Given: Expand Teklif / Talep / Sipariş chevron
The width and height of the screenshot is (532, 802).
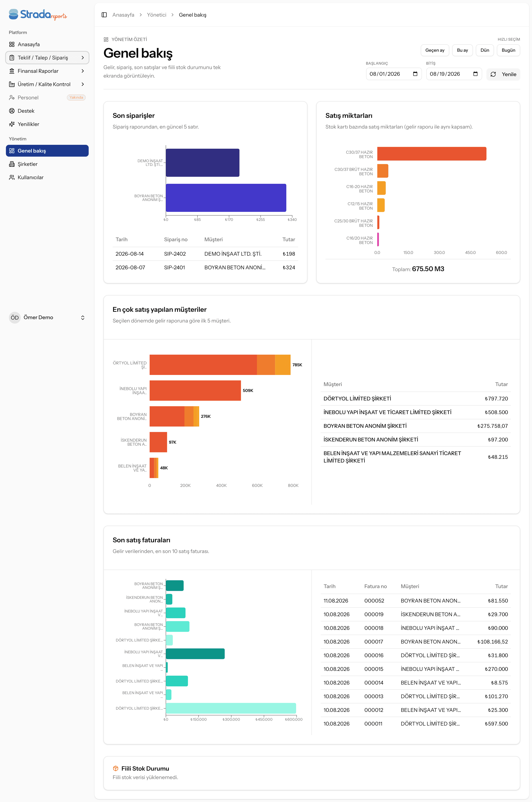Looking at the screenshot, I should click(x=82, y=58).
